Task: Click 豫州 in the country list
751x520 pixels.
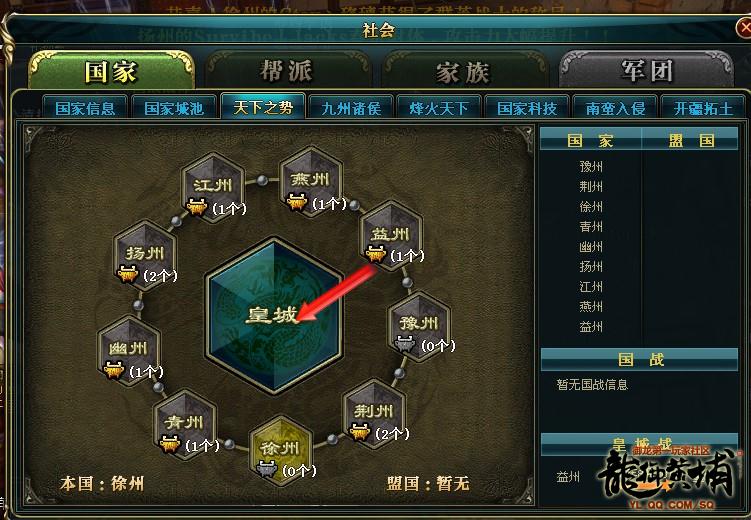Action: click(x=591, y=167)
